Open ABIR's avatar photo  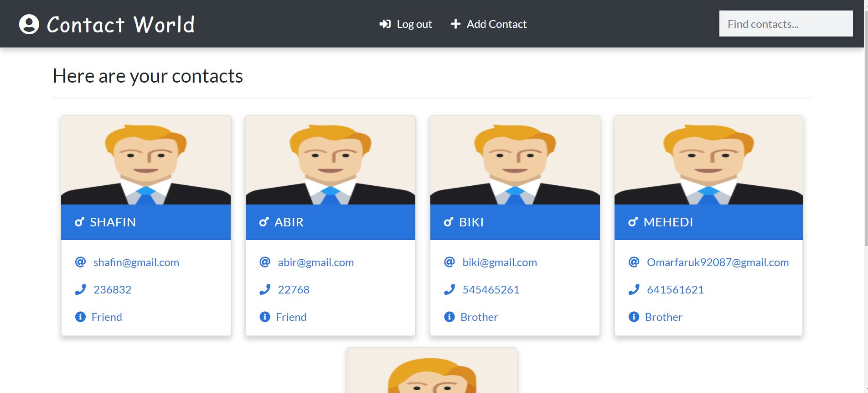point(331,160)
